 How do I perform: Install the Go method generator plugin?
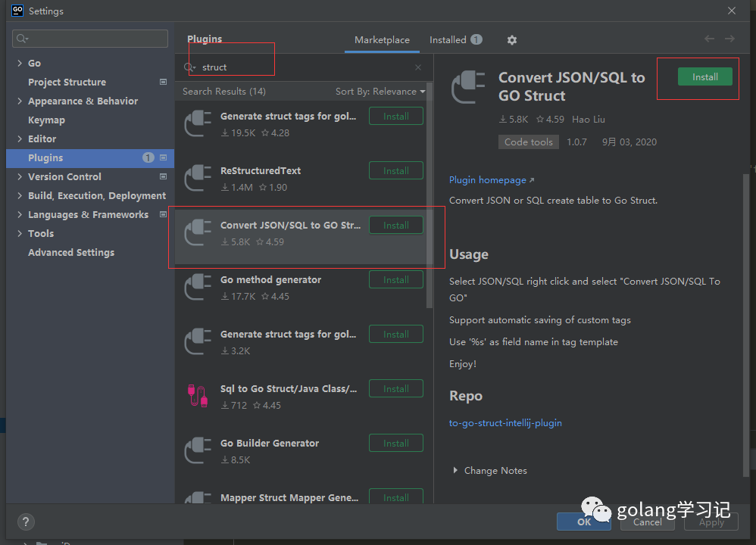point(396,279)
